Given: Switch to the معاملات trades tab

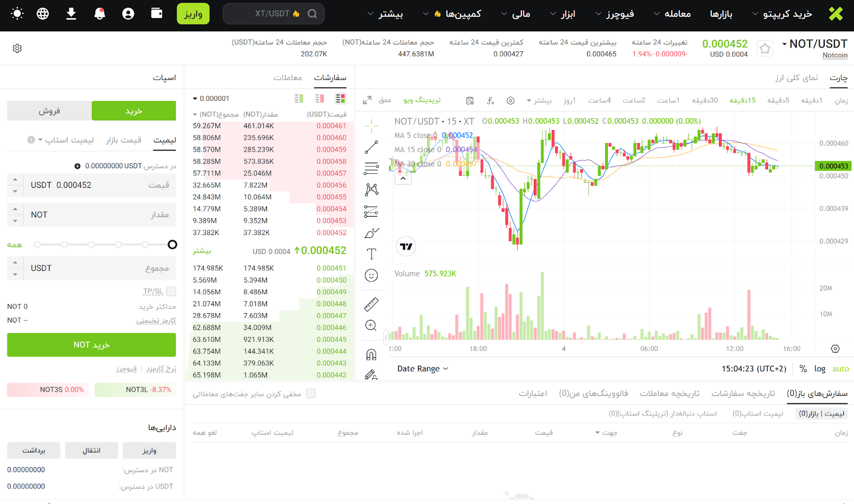Looking at the screenshot, I should [x=288, y=78].
